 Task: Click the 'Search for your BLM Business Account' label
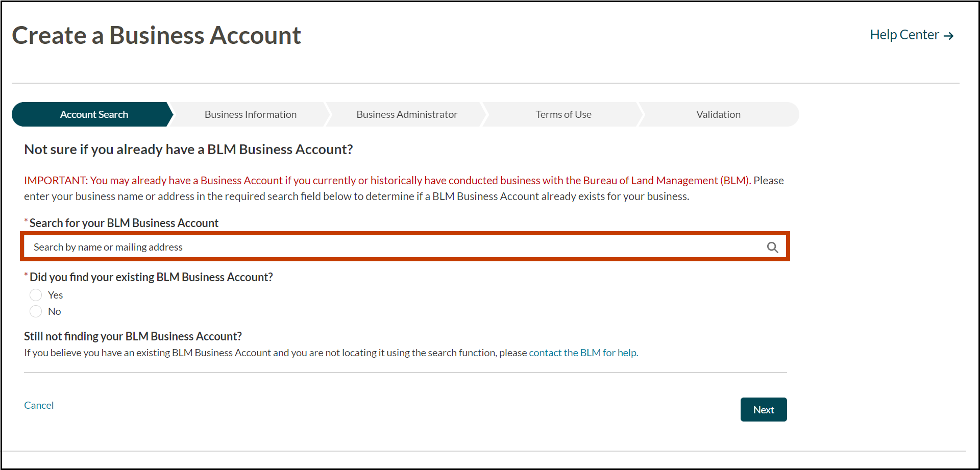[122, 223]
